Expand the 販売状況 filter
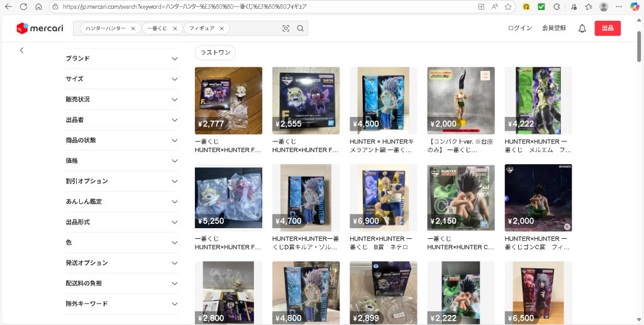 tap(122, 99)
